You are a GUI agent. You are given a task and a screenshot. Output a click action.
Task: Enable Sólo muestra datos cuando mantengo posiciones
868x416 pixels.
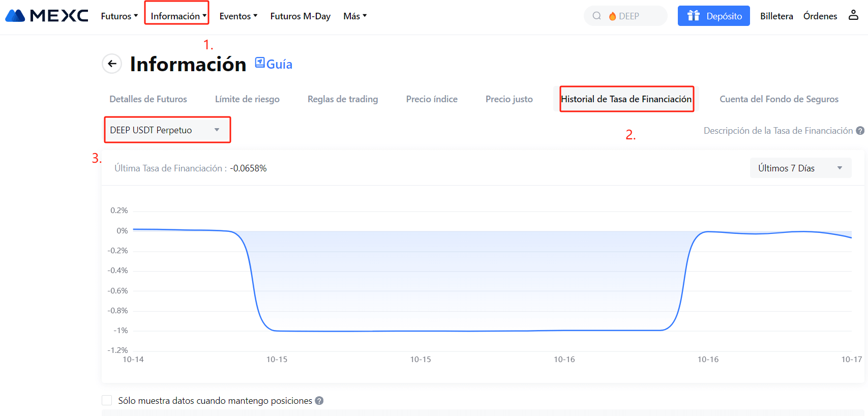pos(107,401)
